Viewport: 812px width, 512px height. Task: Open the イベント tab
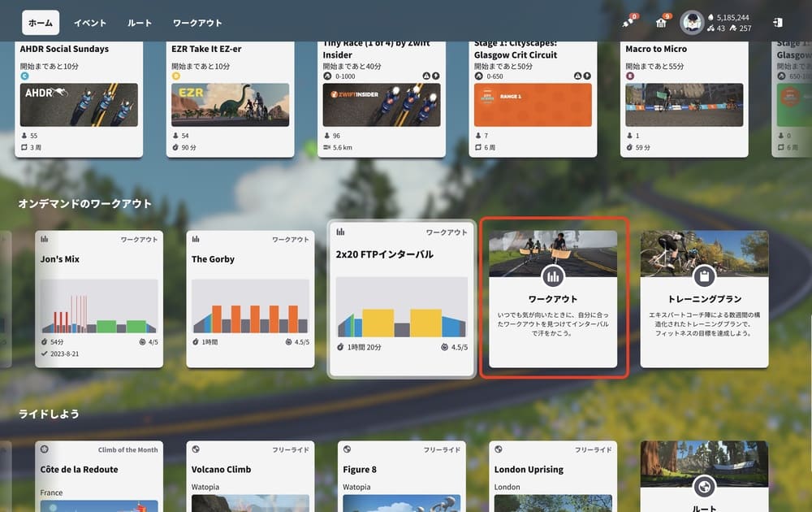point(90,23)
